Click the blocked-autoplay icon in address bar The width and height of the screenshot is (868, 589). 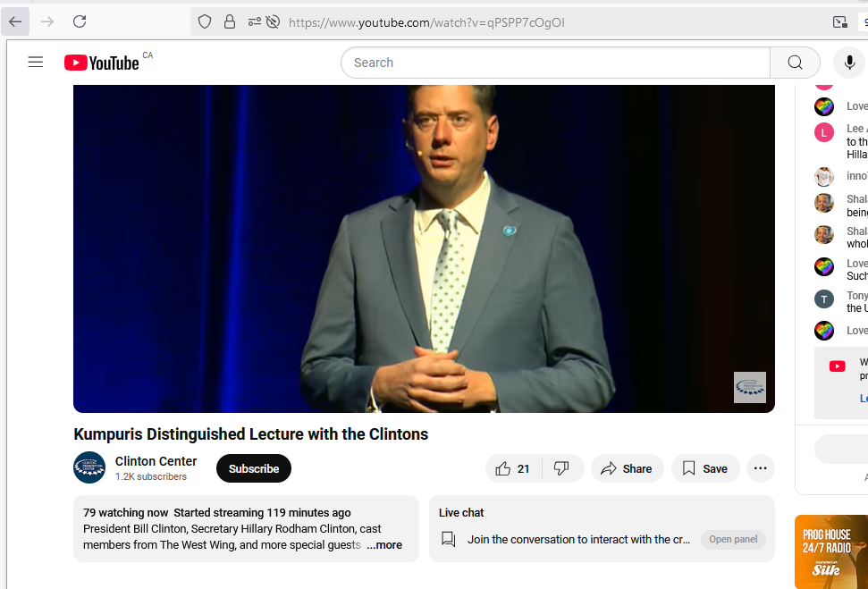click(x=273, y=22)
